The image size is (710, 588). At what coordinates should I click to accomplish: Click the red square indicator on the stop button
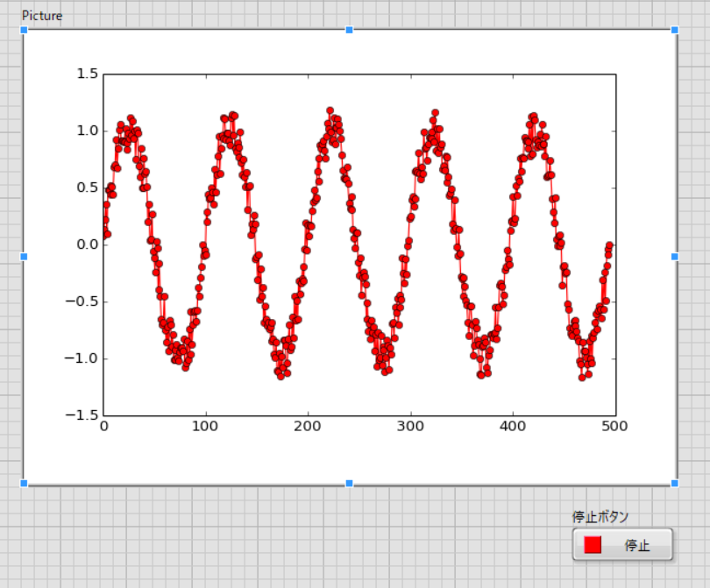pos(592,544)
